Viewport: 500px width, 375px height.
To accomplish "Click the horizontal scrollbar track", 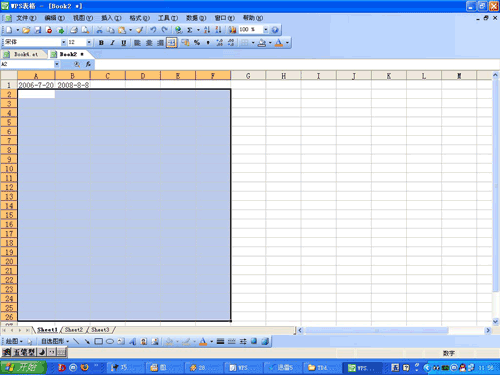I will coord(466,330).
